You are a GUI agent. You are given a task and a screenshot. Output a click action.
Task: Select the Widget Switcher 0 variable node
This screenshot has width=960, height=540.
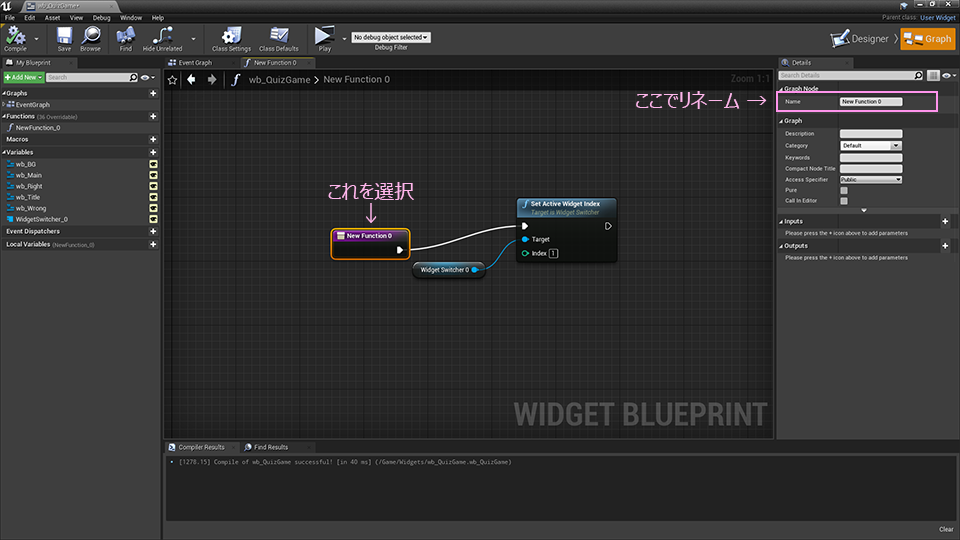click(449, 270)
